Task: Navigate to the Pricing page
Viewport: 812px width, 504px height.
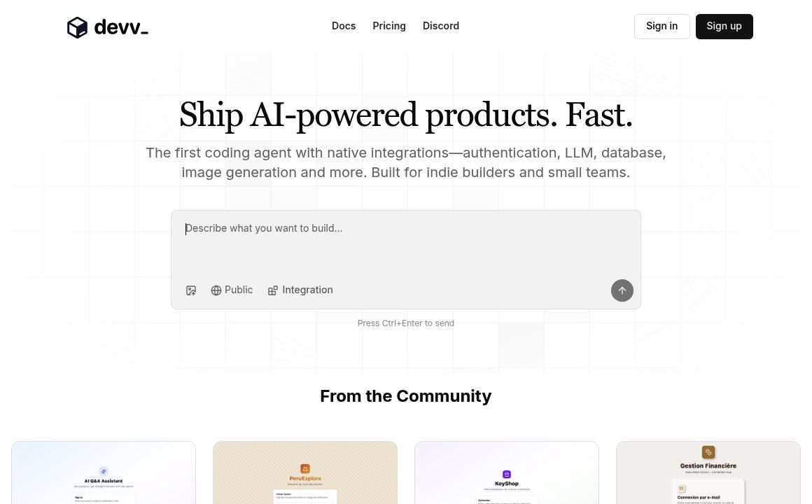Action: click(x=389, y=26)
